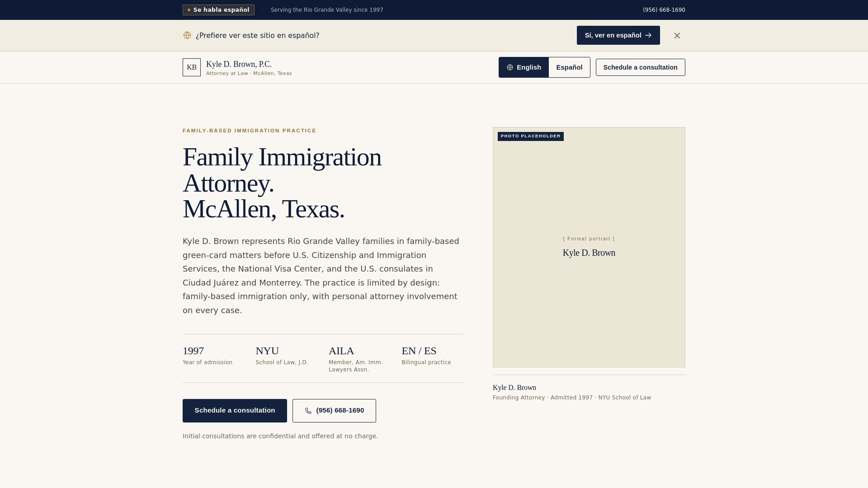Click the PHOTO PLACEHOLDER label tag
Viewport: 868px width, 488px height.
coord(530,136)
